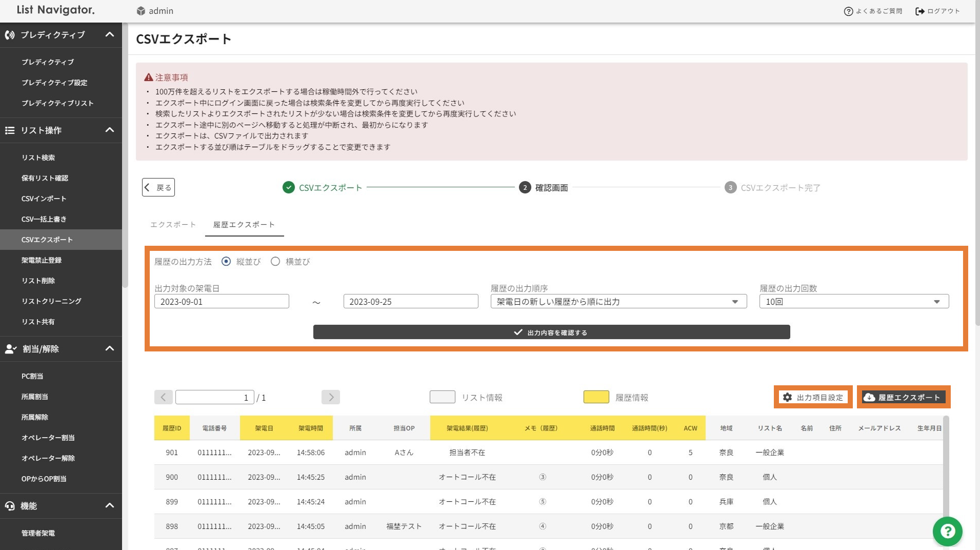
Task: Switch to the エクスポート tab
Action: tap(173, 225)
